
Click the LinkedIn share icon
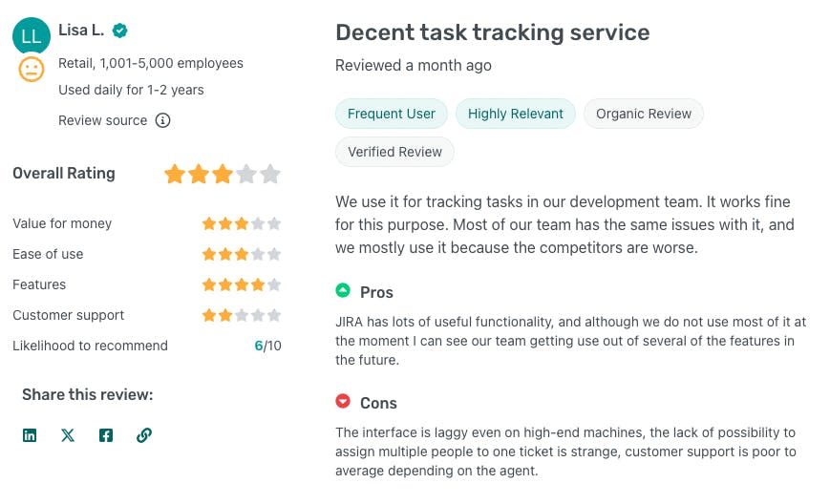point(30,435)
